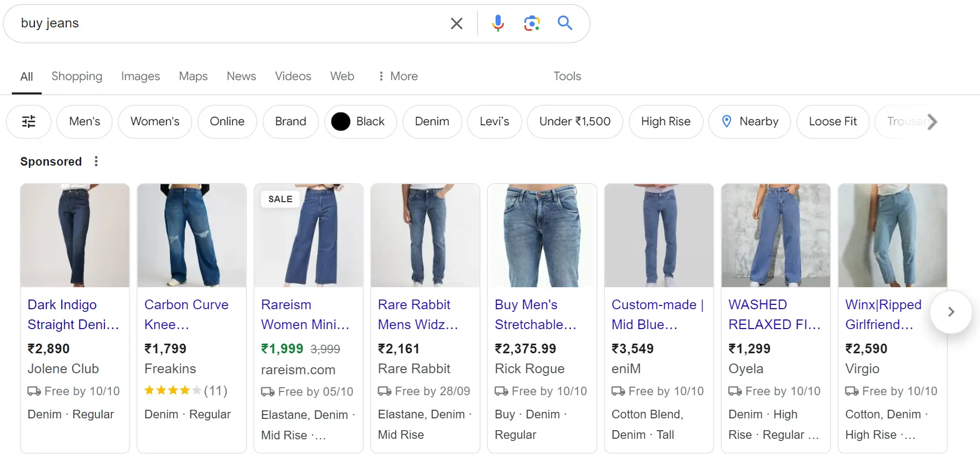
Task: Click the magnifying glass search icon
Action: 565,23
